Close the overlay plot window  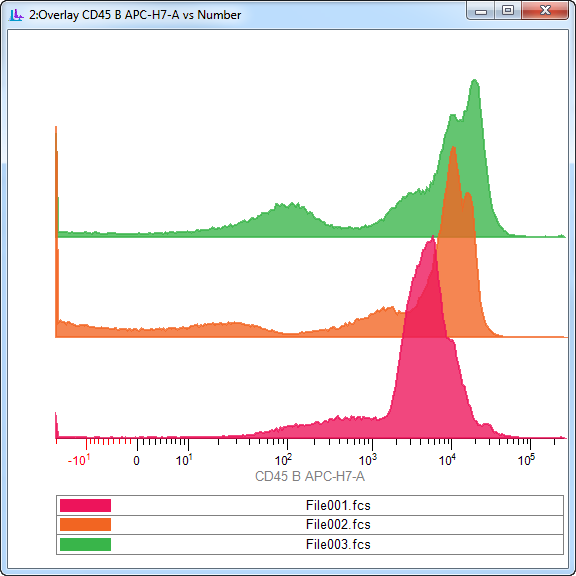[545, 11]
